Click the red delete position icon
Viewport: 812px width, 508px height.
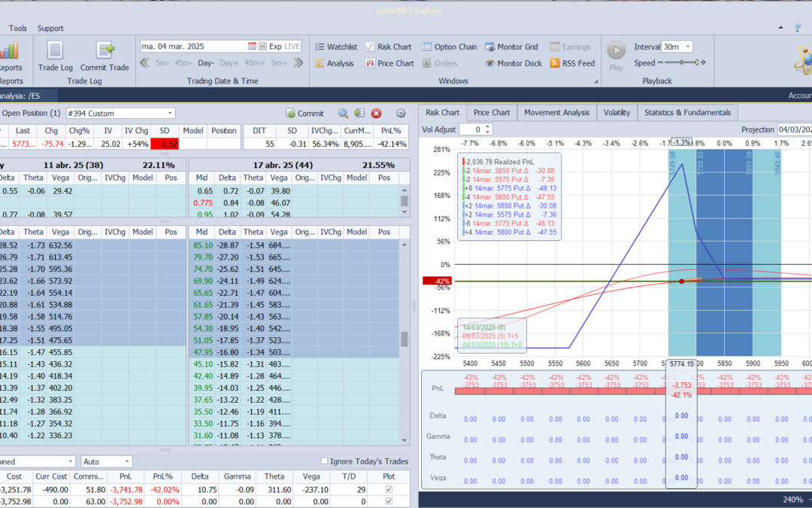(377, 114)
